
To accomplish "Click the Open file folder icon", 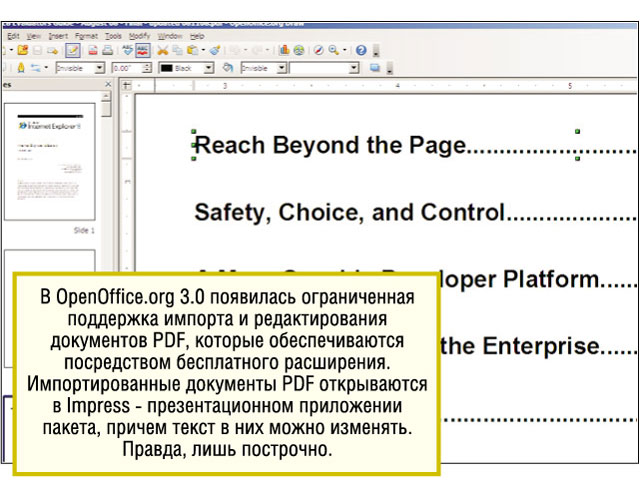I will 22,50.
